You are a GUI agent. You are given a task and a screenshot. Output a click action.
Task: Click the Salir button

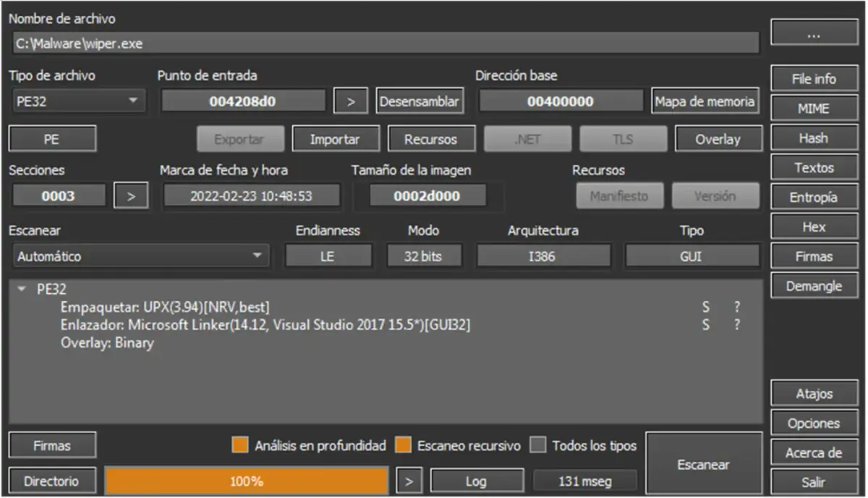point(814,482)
